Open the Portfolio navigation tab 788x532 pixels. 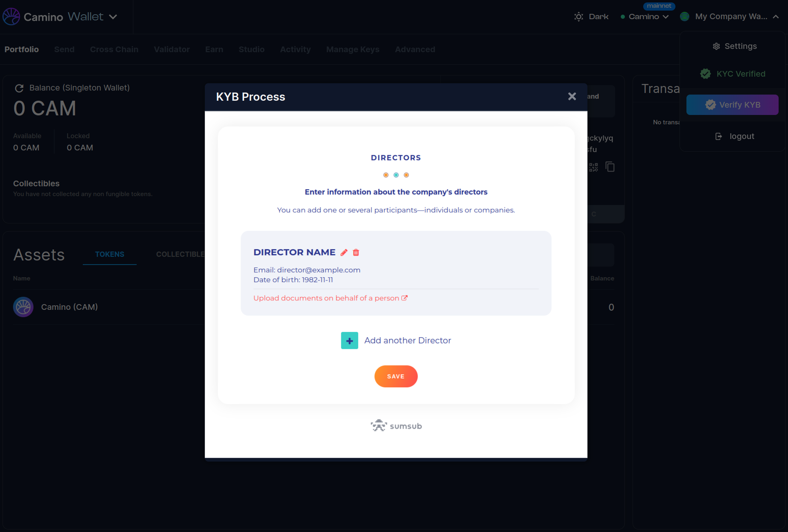[22, 49]
